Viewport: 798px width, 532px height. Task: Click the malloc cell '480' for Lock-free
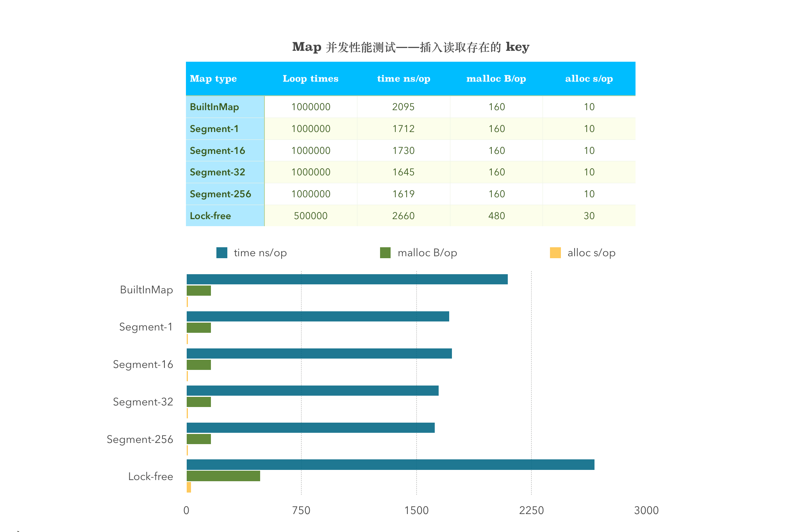496,216
